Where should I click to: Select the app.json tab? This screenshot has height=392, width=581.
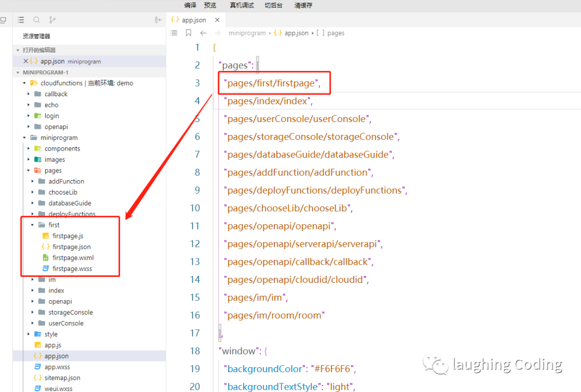(196, 20)
